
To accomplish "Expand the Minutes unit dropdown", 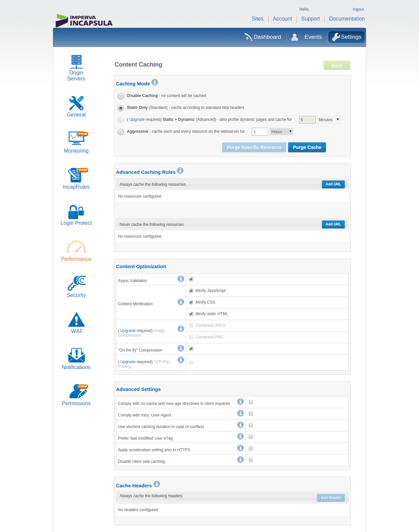I will click(x=329, y=120).
